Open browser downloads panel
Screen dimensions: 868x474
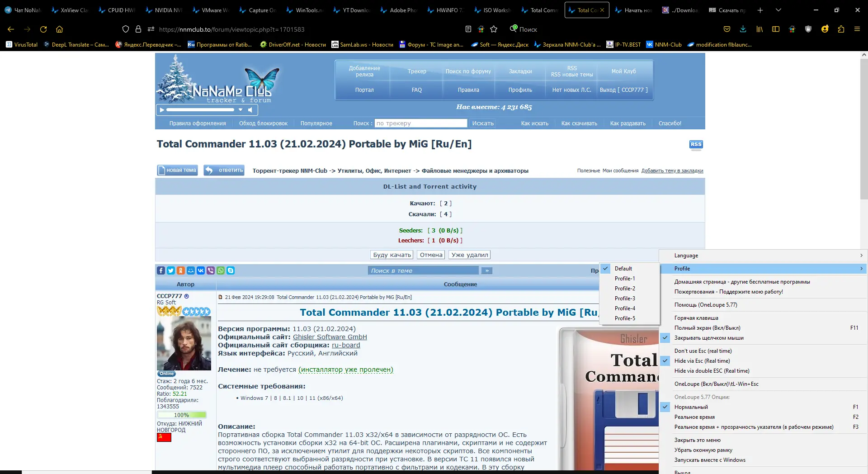tap(743, 29)
